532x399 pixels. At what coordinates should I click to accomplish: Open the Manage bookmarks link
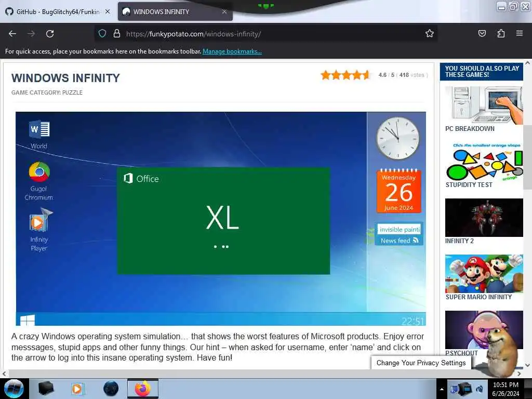[x=232, y=51]
